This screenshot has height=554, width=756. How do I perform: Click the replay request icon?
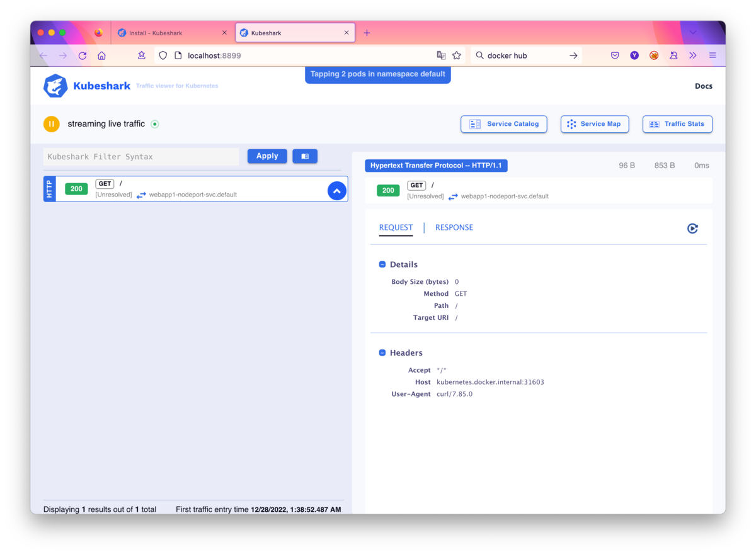(x=692, y=229)
